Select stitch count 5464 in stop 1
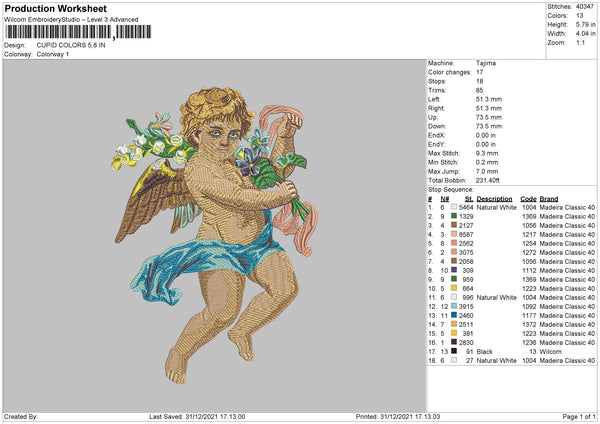The width and height of the screenshot is (600, 424). 466,207
